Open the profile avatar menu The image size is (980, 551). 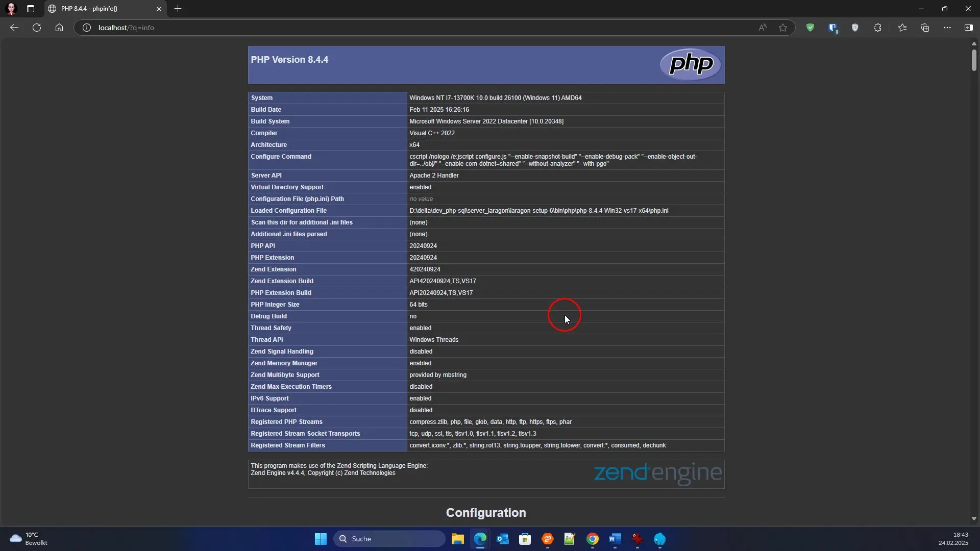point(11,9)
